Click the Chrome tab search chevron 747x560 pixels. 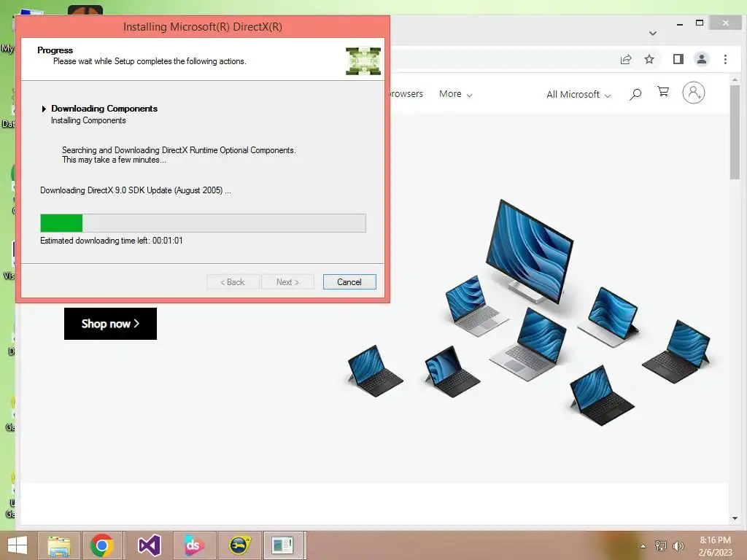tap(653, 34)
